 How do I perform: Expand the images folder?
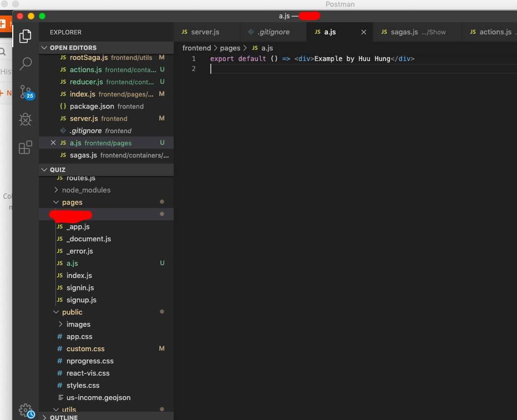tap(106, 325)
